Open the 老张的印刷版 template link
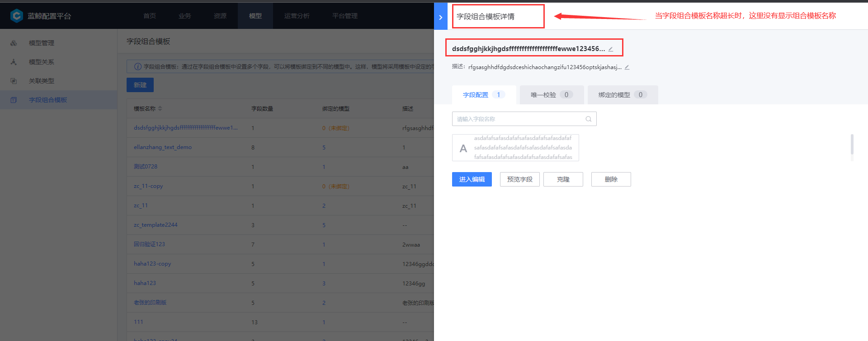Image resolution: width=868 pixels, height=341 pixels. click(x=150, y=303)
